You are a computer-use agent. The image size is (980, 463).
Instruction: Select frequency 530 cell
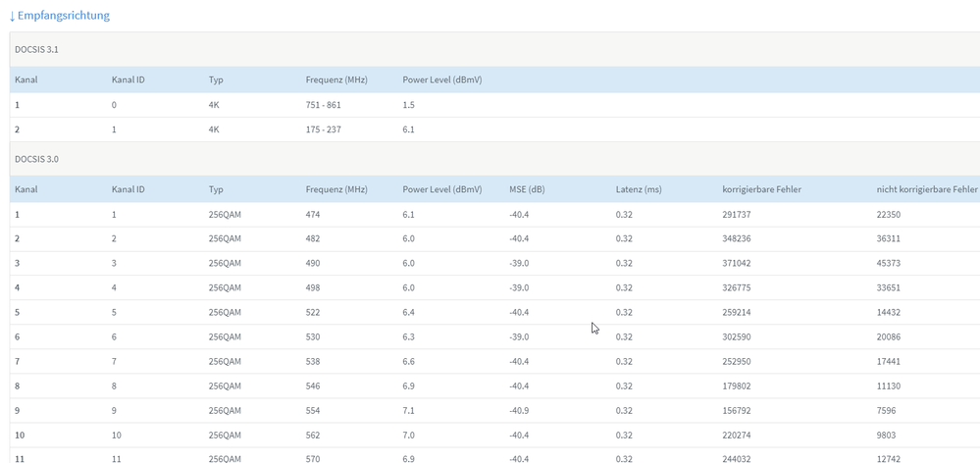[x=313, y=336]
